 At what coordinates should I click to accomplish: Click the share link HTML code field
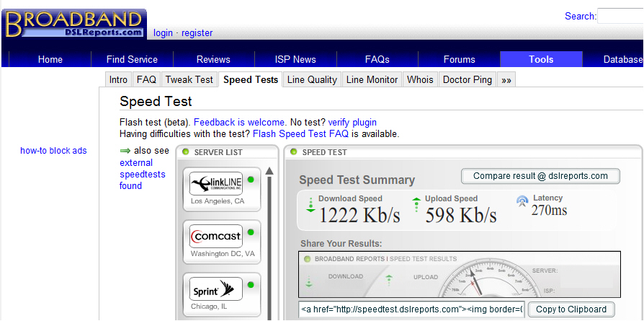(412, 309)
